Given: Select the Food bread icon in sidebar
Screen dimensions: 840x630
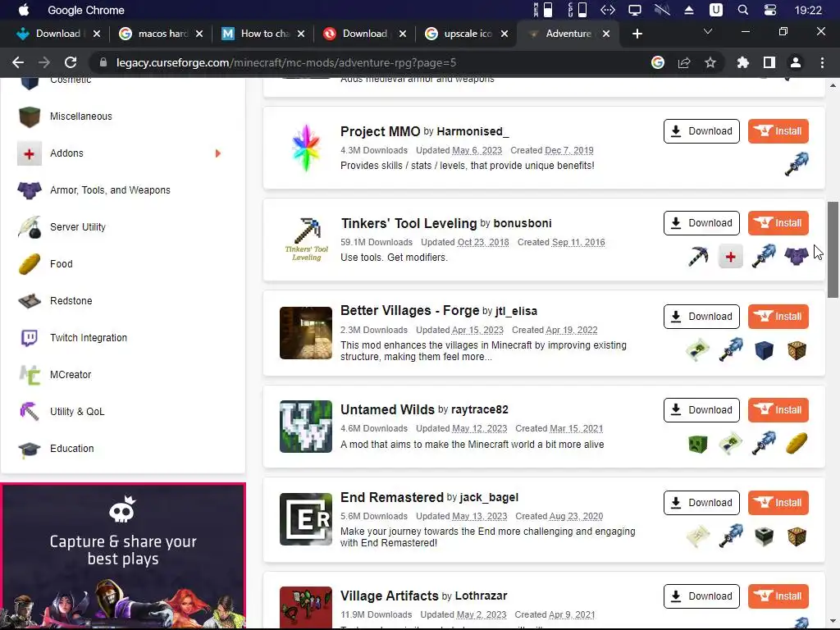Looking at the screenshot, I should (x=30, y=264).
